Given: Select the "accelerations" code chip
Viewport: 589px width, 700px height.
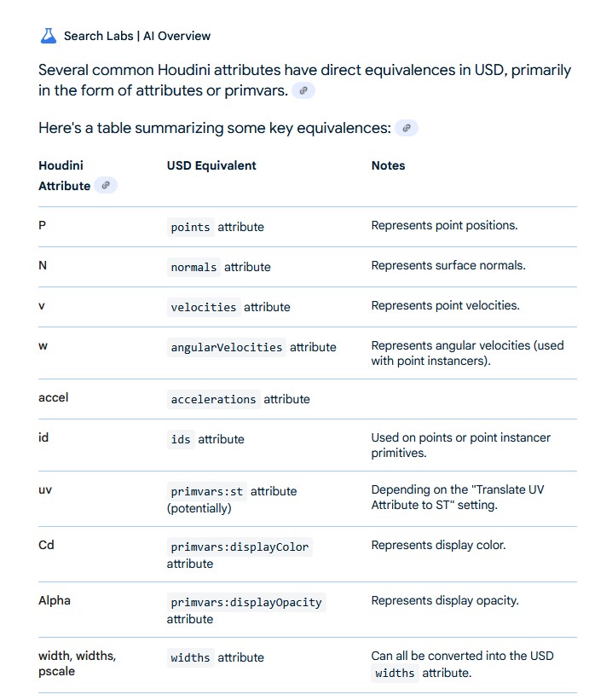Looking at the screenshot, I should coord(213,399).
